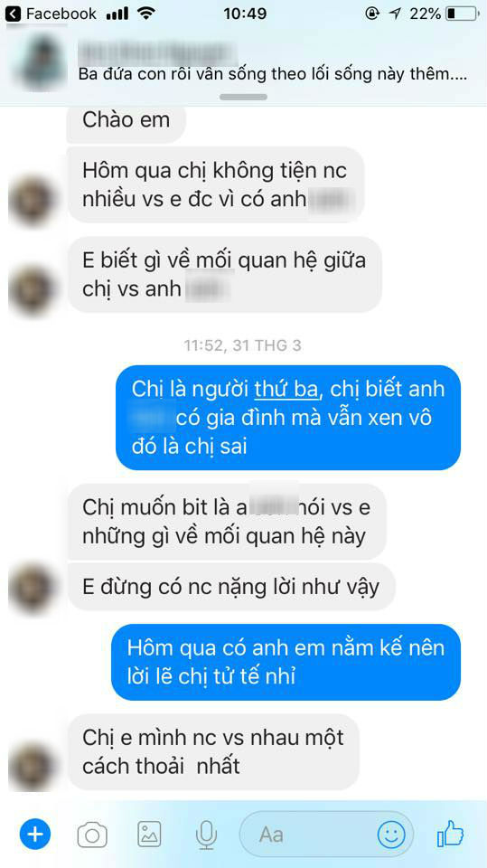Tap the 'Chào em' message bubble
The width and height of the screenshot is (487, 868).
click(x=126, y=121)
